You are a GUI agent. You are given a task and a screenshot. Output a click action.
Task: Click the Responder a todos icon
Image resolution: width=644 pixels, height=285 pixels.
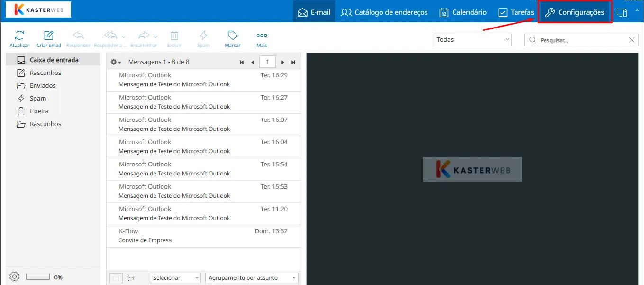click(110, 36)
